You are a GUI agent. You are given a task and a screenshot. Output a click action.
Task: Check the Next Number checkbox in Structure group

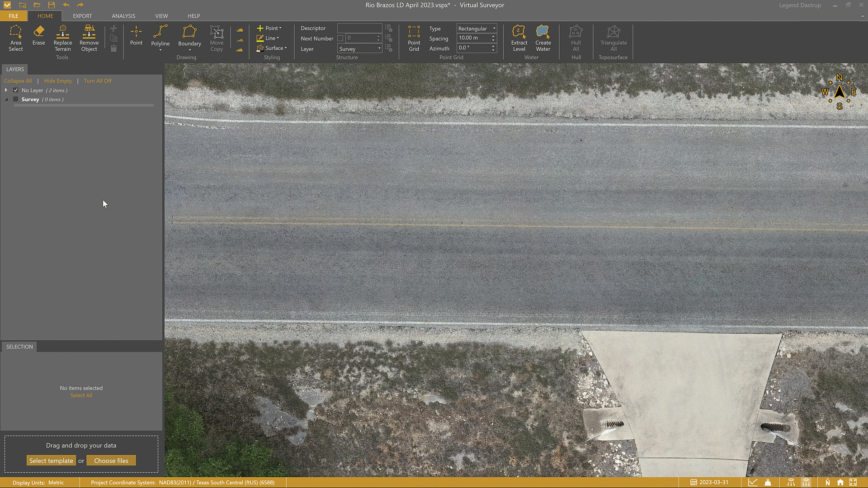coord(340,38)
